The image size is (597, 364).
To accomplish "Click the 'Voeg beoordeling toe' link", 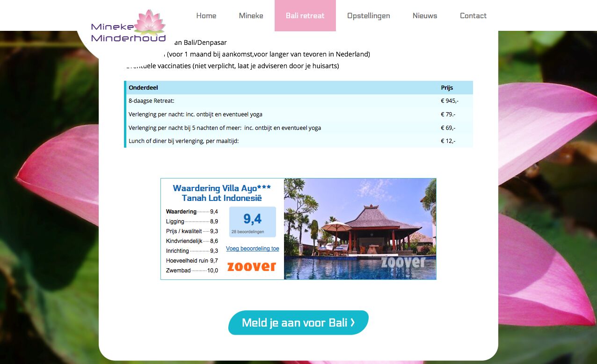I will [252, 249].
